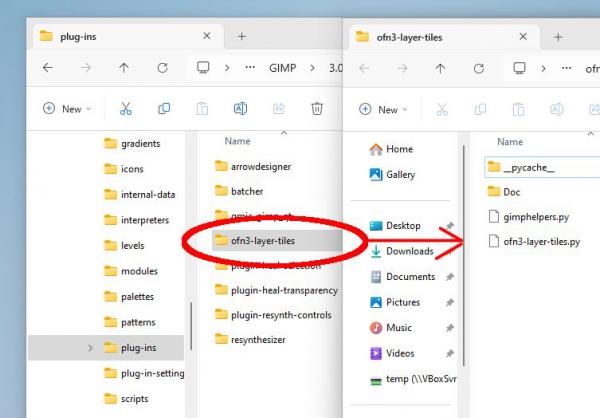
Task: Select modules folder in tree
Action: (x=131, y=271)
